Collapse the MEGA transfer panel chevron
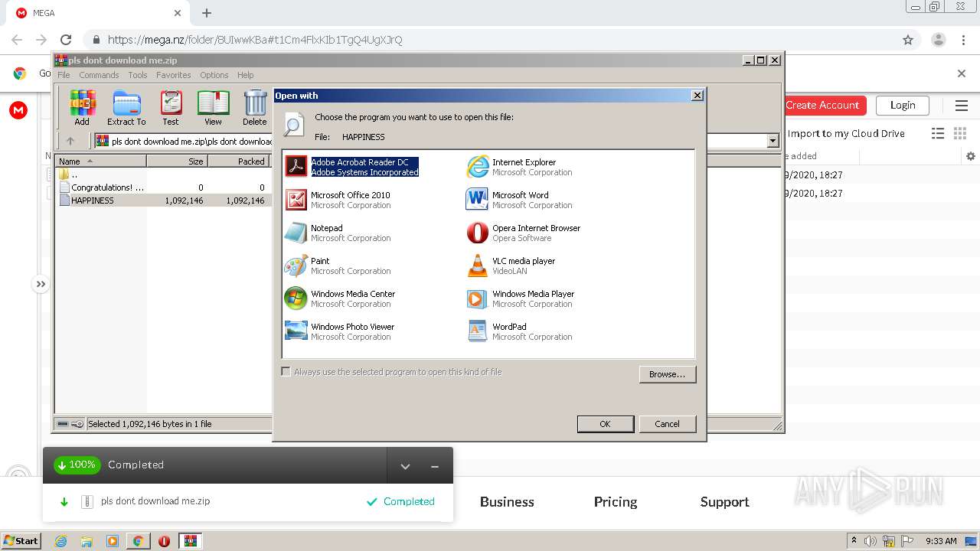The image size is (980, 551). pos(405,466)
